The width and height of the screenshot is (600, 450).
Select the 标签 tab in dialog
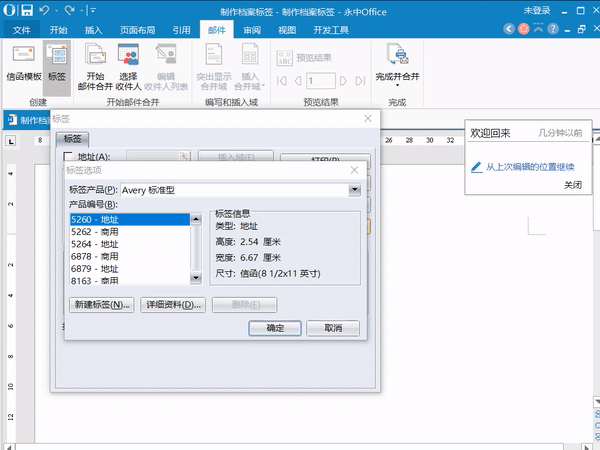[x=72, y=139]
